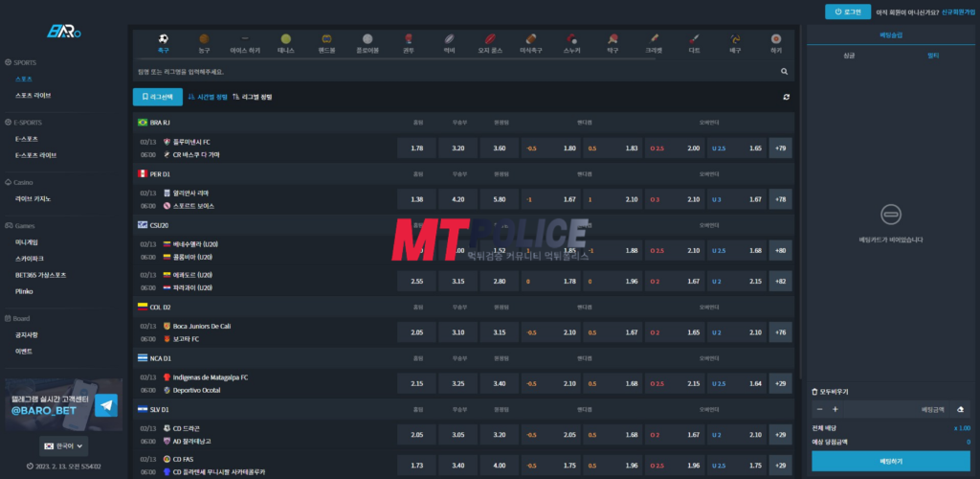
Task: Expand +76 markets for Boca Juniors De Cali
Action: tap(780, 332)
